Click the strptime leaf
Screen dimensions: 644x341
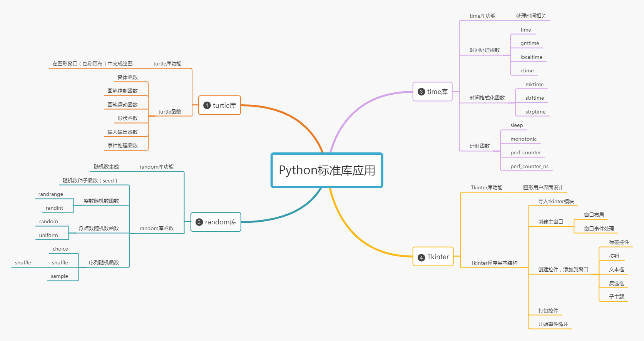(535, 112)
